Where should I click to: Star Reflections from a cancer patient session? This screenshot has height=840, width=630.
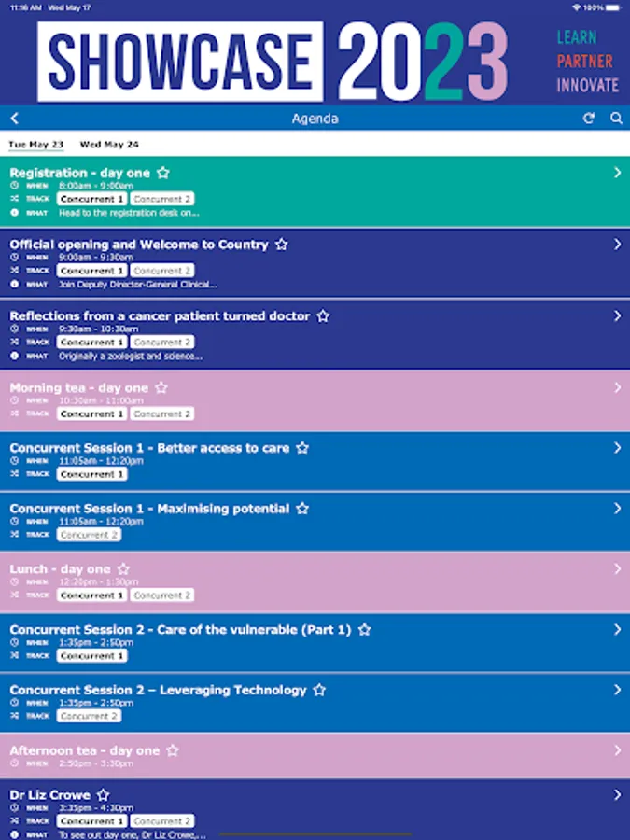click(323, 316)
